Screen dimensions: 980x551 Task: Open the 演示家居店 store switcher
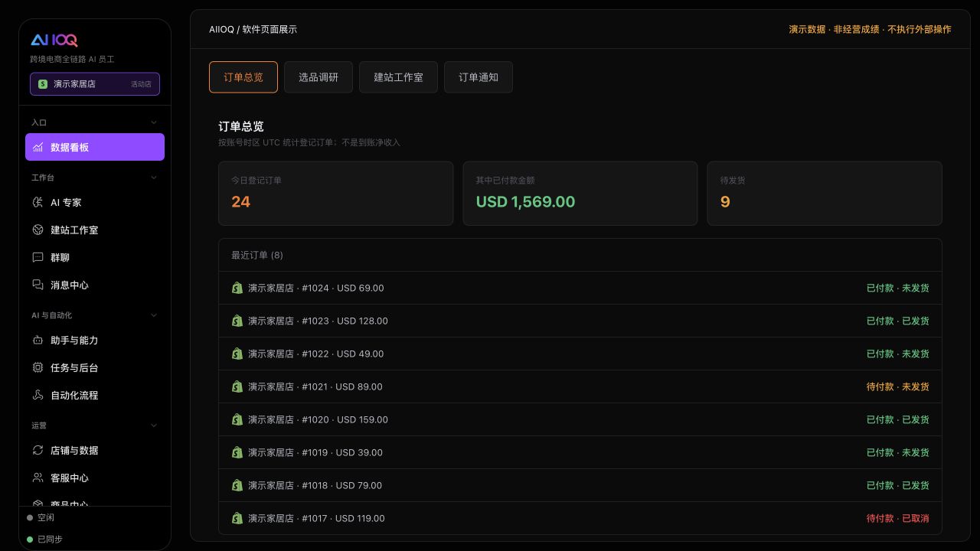tap(95, 84)
